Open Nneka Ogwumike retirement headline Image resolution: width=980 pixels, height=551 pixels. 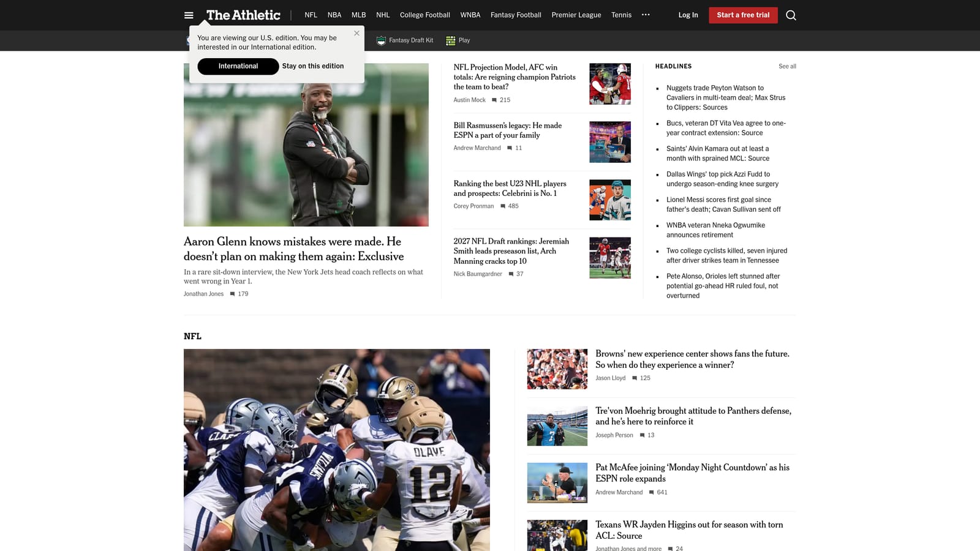tap(715, 230)
